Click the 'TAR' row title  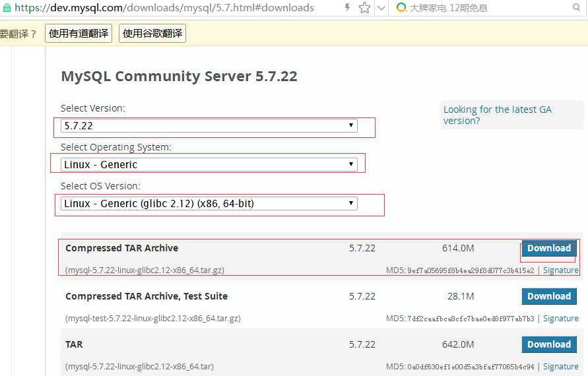[x=74, y=344]
